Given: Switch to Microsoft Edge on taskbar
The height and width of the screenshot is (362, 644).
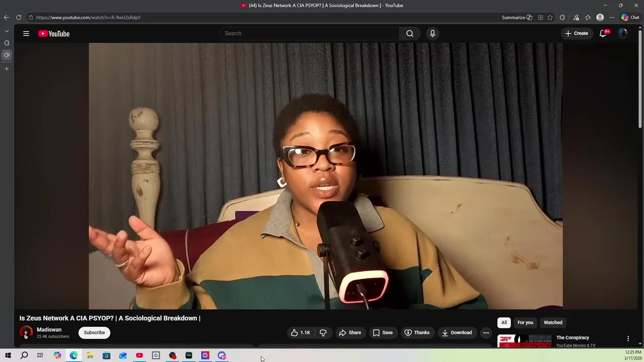Looking at the screenshot, I should 74,355.
